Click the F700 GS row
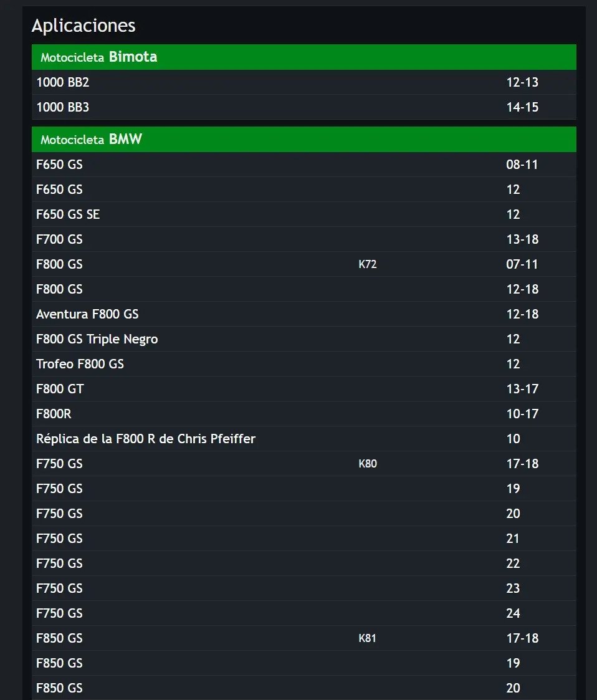The height and width of the screenshot is (700, 597). [x=304, y=239]
